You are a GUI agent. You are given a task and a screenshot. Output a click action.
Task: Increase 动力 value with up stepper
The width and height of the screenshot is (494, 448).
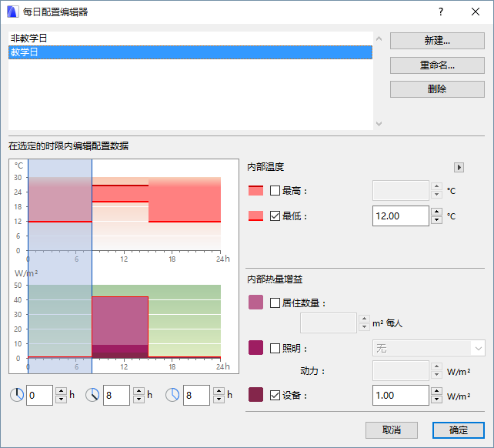[436, 366]
